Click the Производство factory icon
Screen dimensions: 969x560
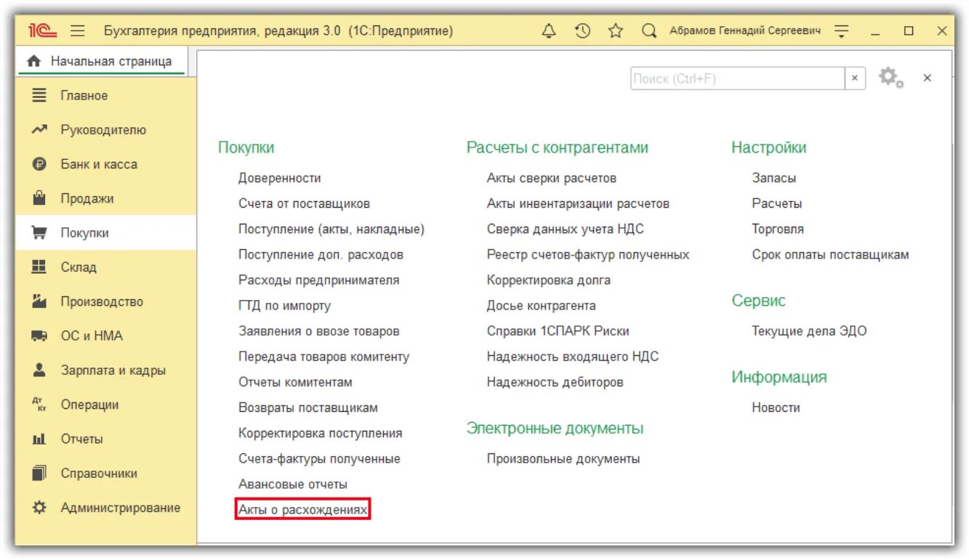click(39, 301)
